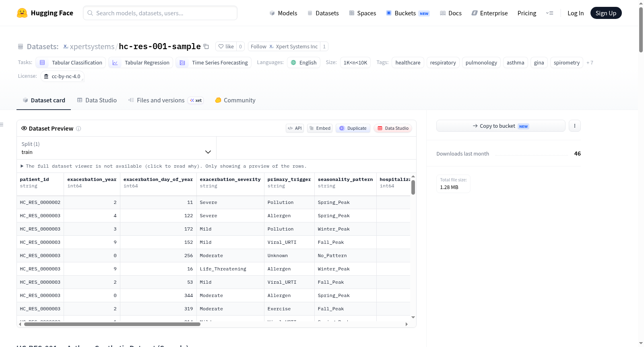The image size is (644, 347).
Task: Click the search models and datasets field
Action: tap(160, 13)
